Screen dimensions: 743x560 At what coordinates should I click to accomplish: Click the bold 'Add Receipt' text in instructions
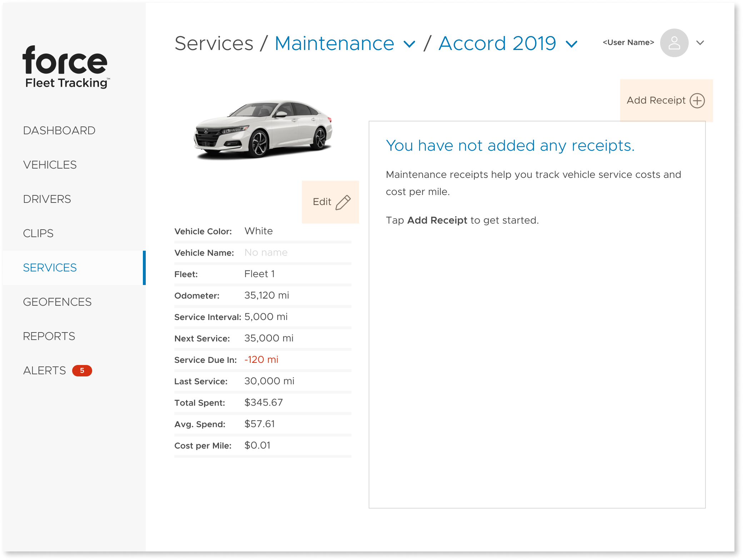tap(437, 220)
